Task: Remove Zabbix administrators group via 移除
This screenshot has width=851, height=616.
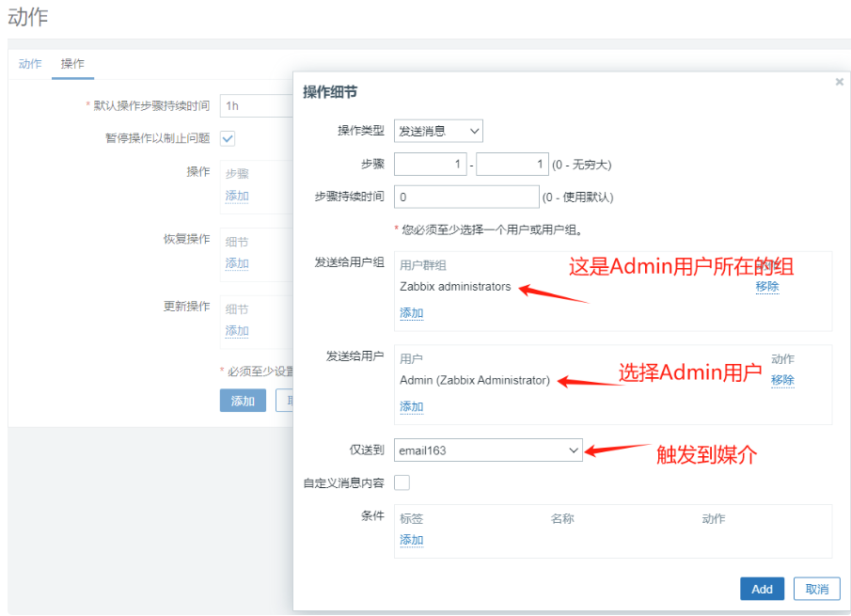Action: [x=767, y=286]
